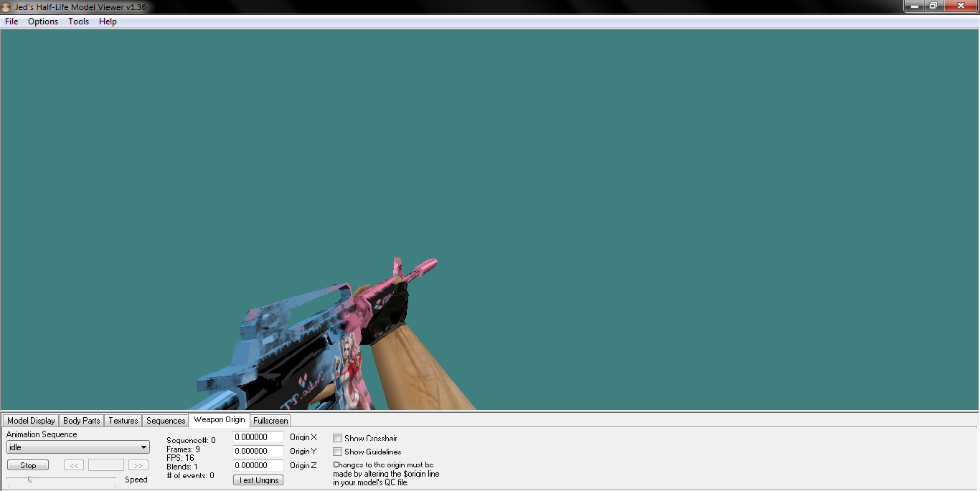The height and width of the screenshot is (491, 980).
Task: Switch to the Body Parts tab
Action: click(82, 421)
